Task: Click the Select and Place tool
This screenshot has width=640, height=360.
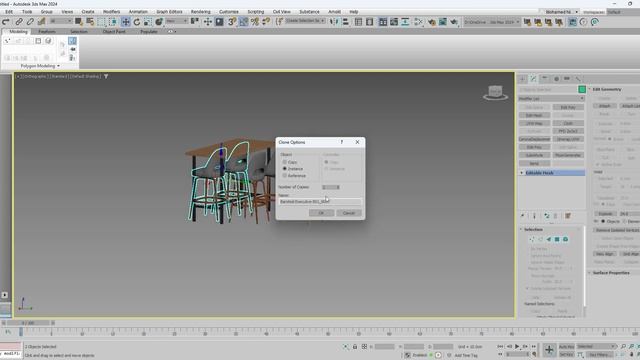Action: [x=159, y=22]
